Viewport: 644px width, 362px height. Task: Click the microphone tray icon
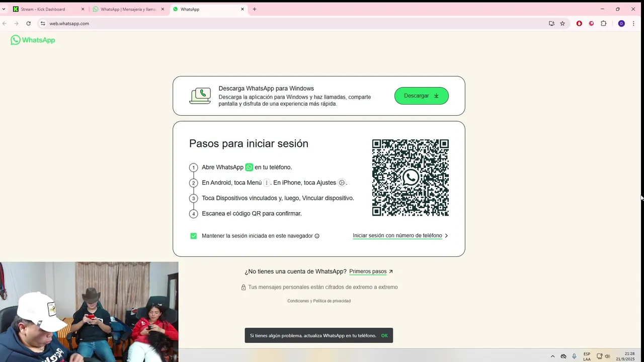574,356
